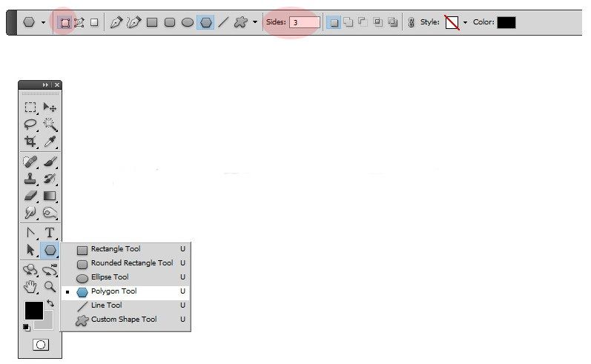Select the Horizontal Type tool
The width and height of the screenshot is (591, 364).
50,233
